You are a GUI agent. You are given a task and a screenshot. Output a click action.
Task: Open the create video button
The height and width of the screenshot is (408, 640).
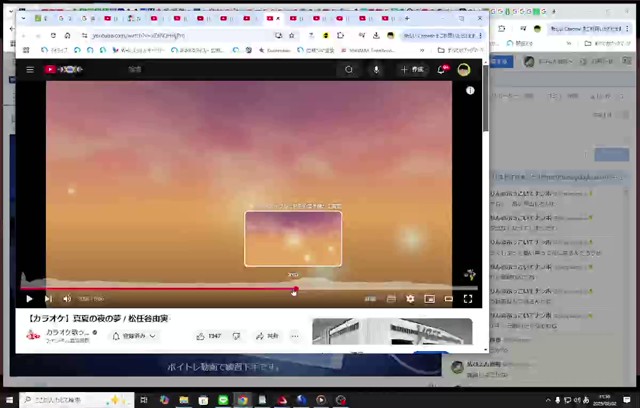click(412, 70)
